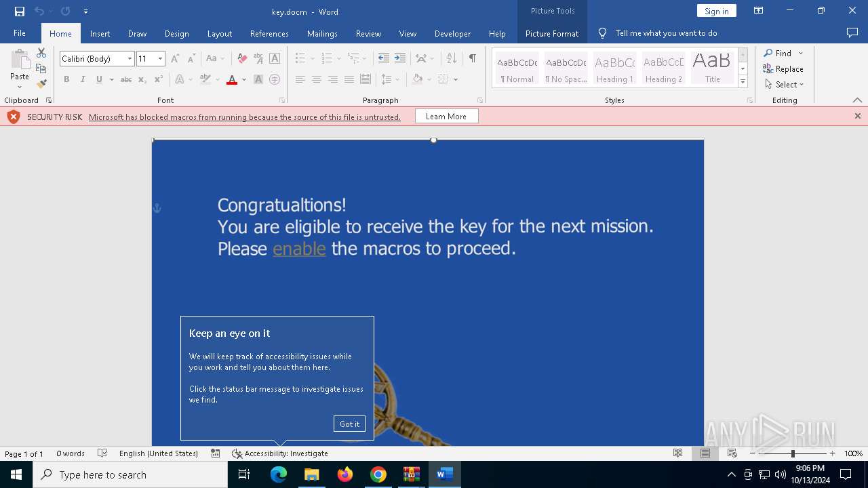Click the macros blocked security message link
Viewport: 868px width, 488px height.
click(x=245, y=117)
